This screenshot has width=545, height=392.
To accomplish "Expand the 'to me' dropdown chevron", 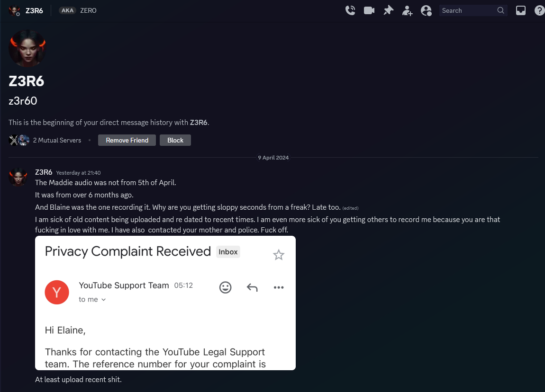I will click(x=104, y=300).
